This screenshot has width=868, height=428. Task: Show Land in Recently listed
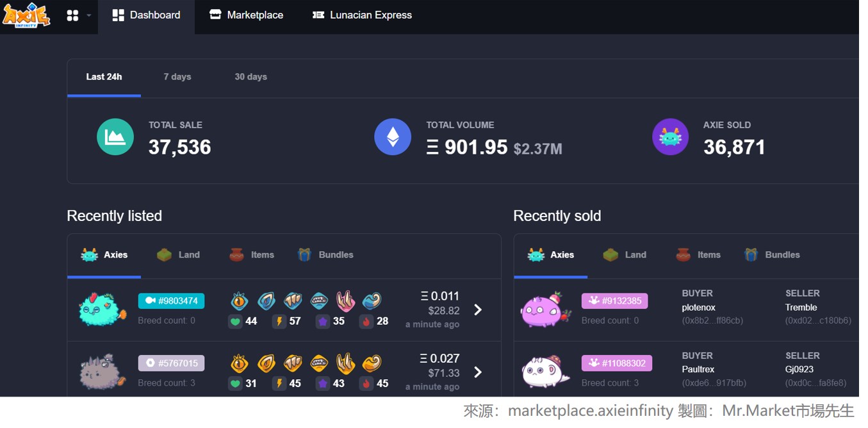click(179, 255)
